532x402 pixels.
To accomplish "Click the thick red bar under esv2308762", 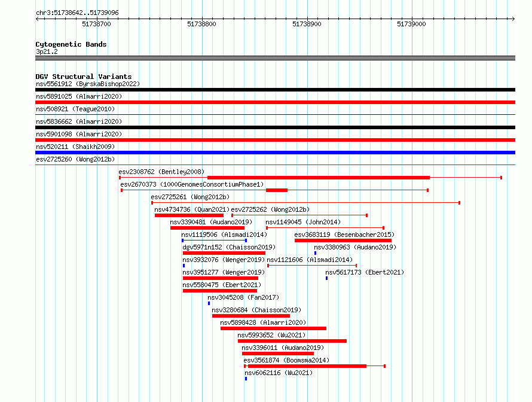I will (319, 178).
